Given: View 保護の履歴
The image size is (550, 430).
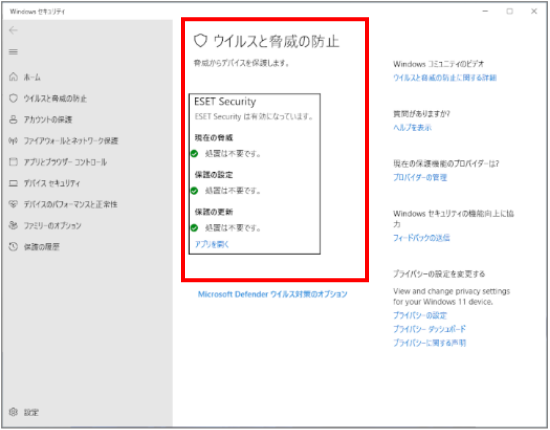Looking at the screenshot, I should (x=41, y=247).
